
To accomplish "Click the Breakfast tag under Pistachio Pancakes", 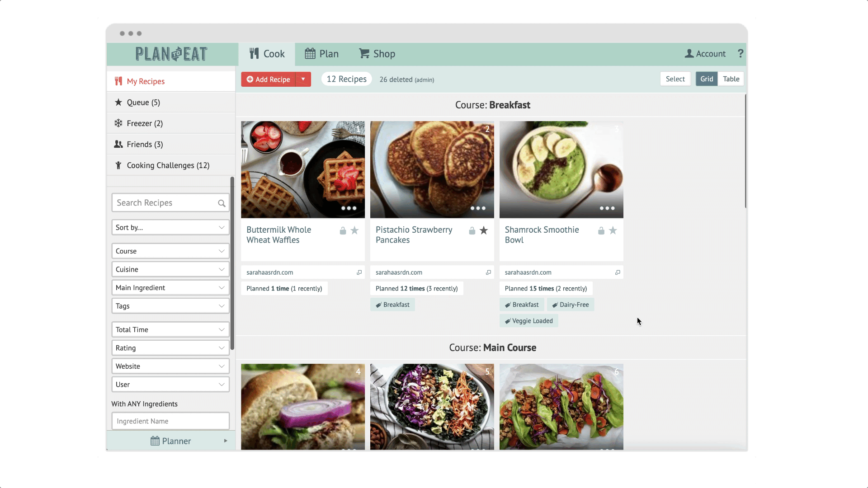I will tap(392, 305).
